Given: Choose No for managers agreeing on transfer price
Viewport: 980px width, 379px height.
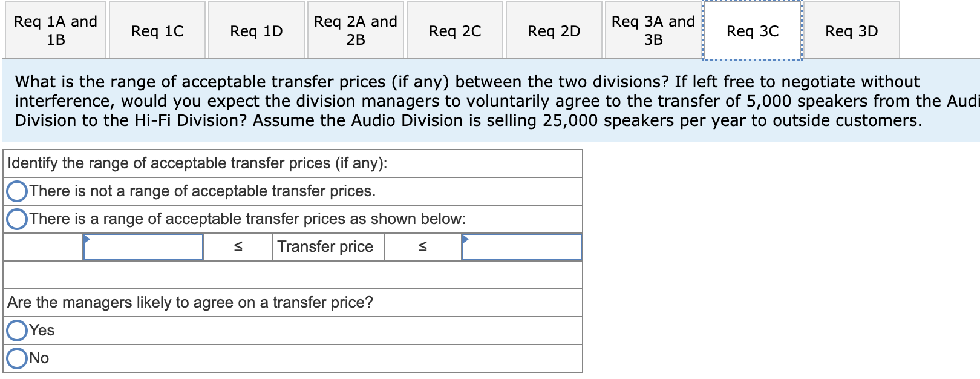Looking at the screenshot, I should (16, 358).
